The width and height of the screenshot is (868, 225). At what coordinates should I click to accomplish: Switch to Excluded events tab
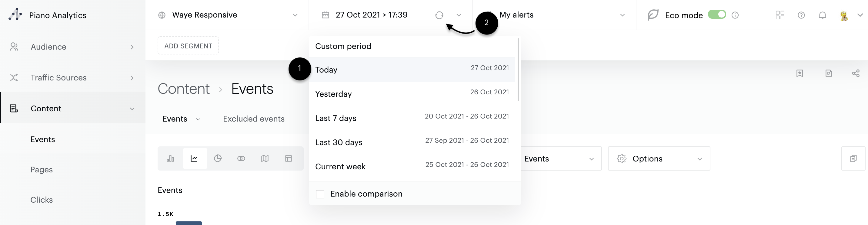(253, 119)
